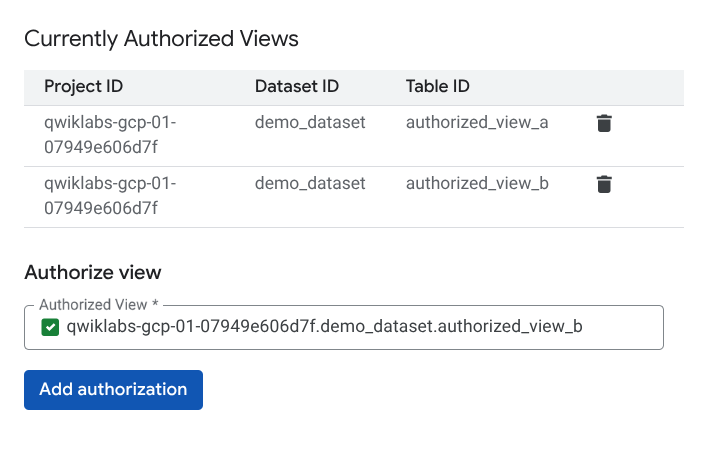
Task: Click the Table ID column header
Action: tap(438, 87)
